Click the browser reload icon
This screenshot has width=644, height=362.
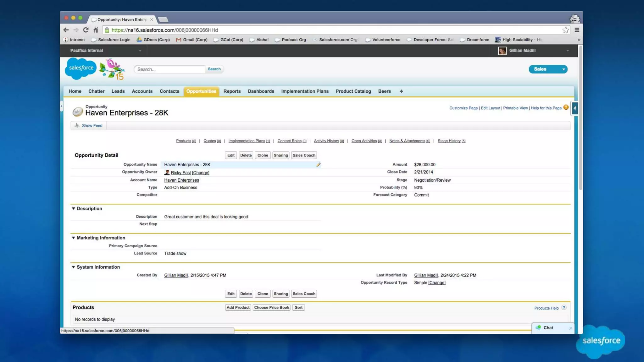[86, 30]
